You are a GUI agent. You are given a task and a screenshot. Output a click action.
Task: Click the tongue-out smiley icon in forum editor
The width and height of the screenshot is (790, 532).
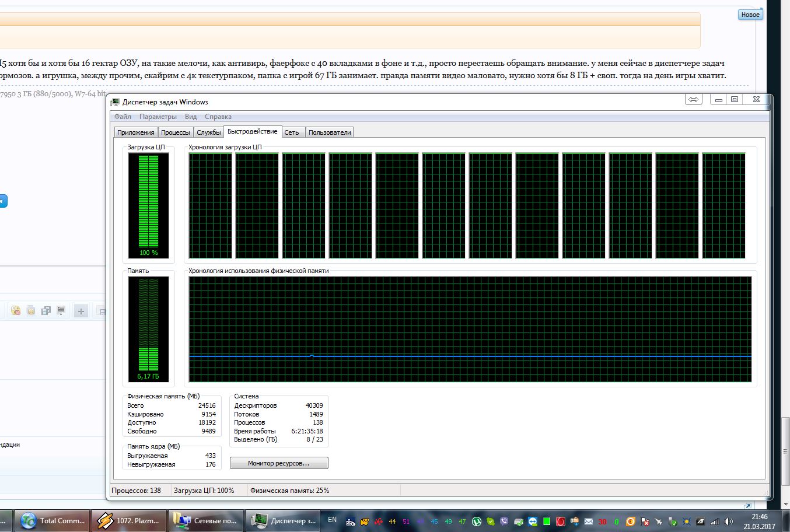16,311
